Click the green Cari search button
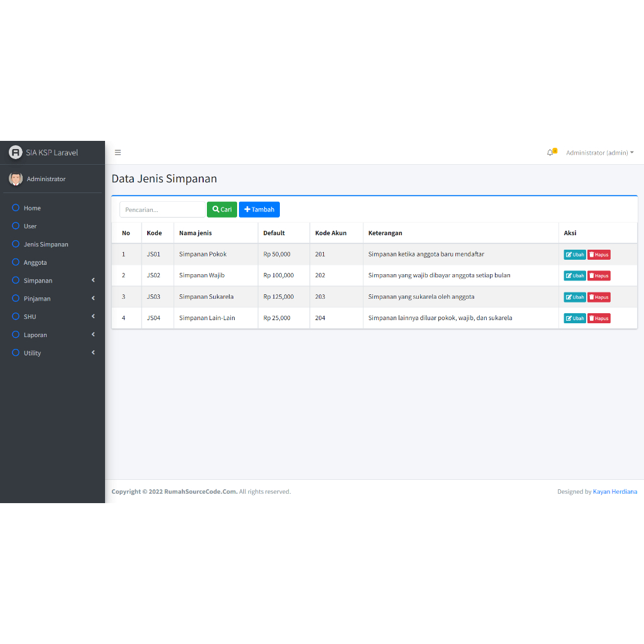The height and width of the screenshot is (644, 644). pos(222,209)
